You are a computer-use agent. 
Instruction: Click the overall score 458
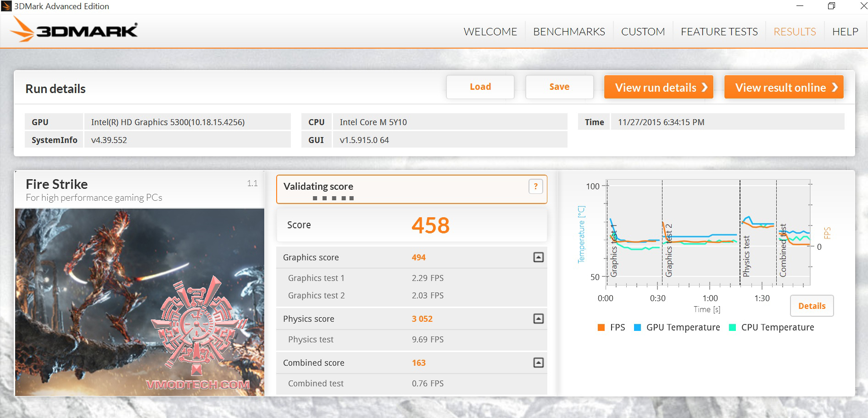[x=430, y=225]
